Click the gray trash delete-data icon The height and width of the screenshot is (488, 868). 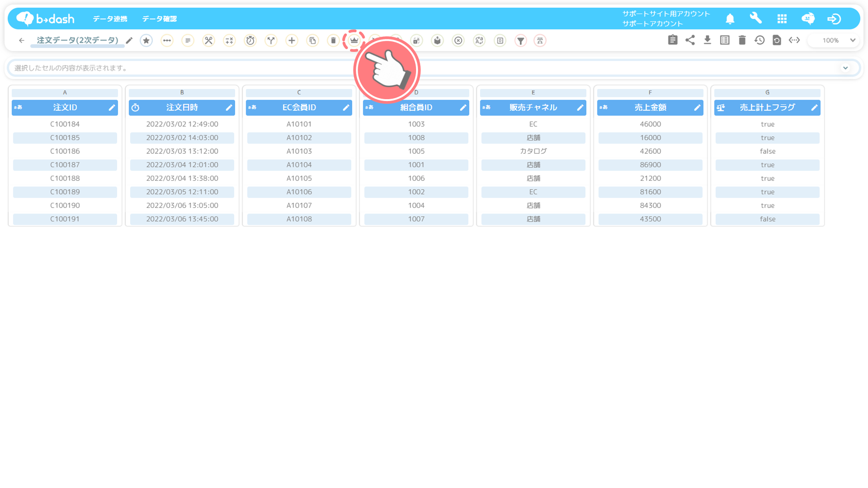tap(742, 40)
